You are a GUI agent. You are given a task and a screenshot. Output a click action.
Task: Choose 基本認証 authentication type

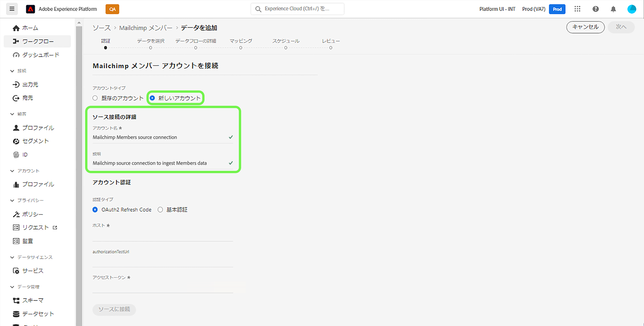[x=160, y=210]
